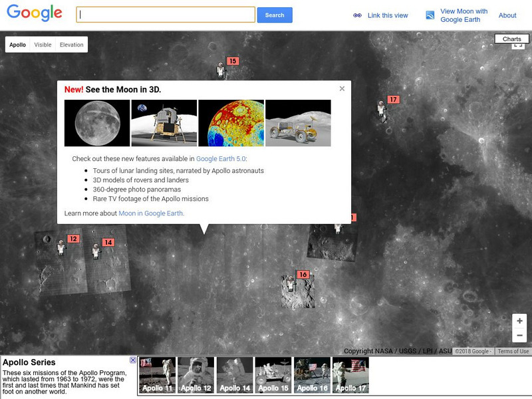Click the Apollo 16 astronaut marker on map
The image size is (532, 399).
291,284
